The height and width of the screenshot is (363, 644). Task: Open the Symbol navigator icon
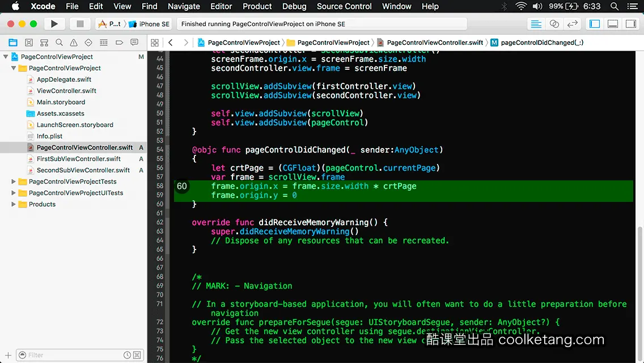tap(44, 43)
